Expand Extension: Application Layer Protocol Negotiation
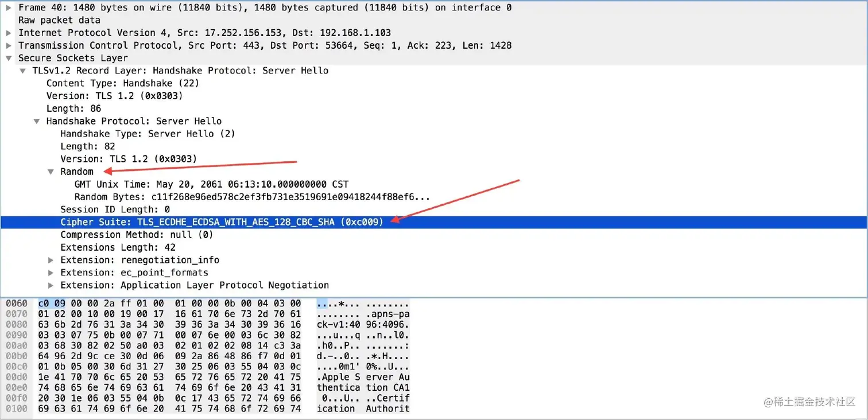This screenshot has width=868, height=420. click(51, 285)
